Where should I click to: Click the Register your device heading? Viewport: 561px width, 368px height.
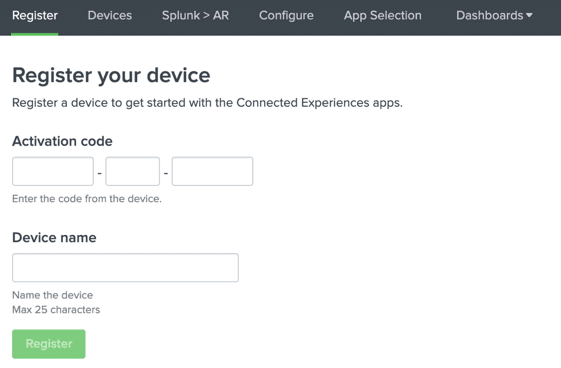(111, 75)
